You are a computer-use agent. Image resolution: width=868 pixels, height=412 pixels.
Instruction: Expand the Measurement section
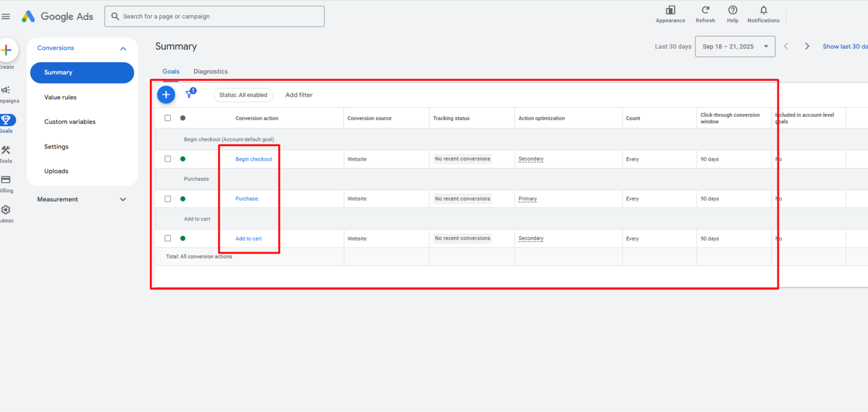click(123, 199)
